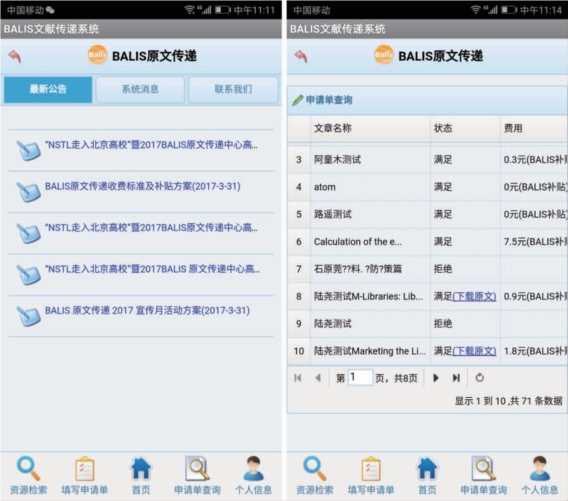Open BALIS原文传递收费标准及补贴方案(2017-3-31) announcement
The height and width of the screenshot is (501, 568).
(143, 186)
